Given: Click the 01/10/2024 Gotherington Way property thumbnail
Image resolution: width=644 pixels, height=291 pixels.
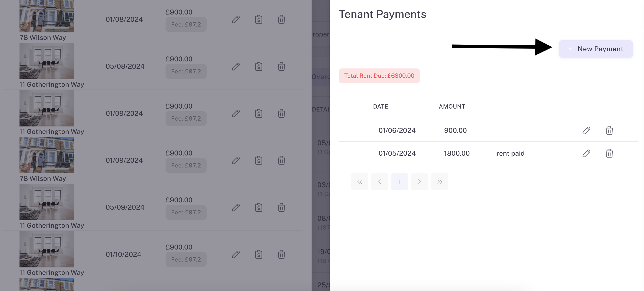Looking at the screenshot, I should (x=47, y=249).
